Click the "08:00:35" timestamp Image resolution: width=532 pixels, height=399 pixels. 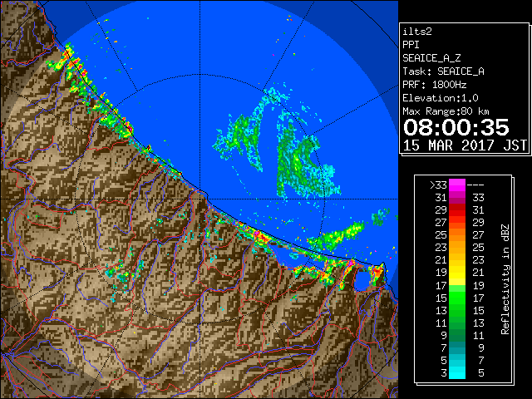[x=456, y=127]
